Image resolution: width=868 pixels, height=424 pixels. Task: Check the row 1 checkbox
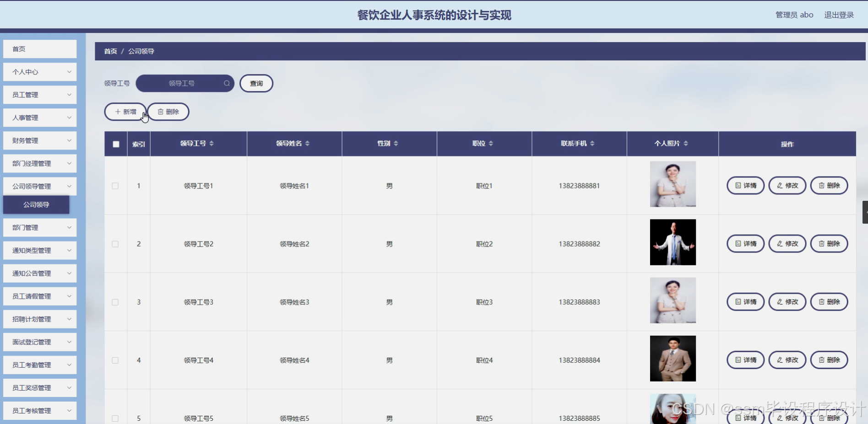115,186
